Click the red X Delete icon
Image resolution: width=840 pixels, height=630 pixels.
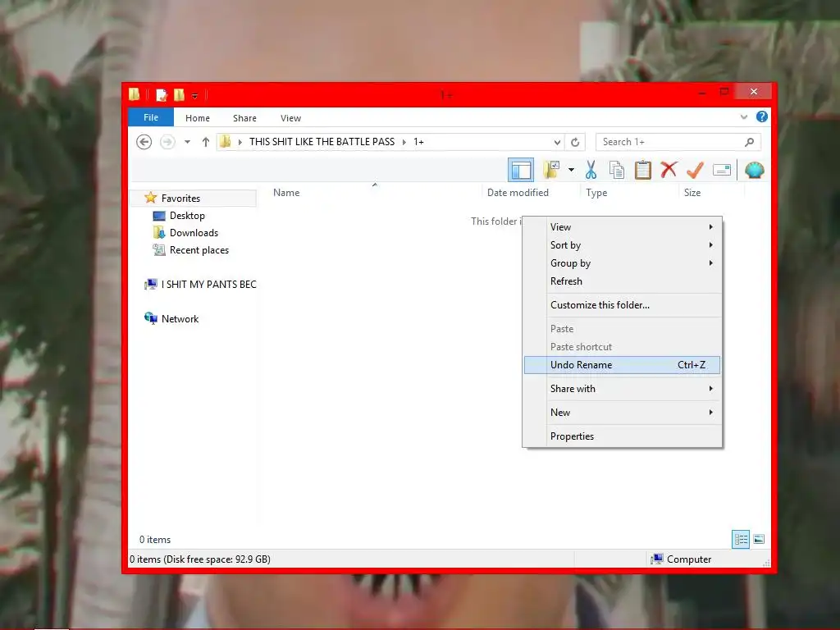click(x=669, y=170)
